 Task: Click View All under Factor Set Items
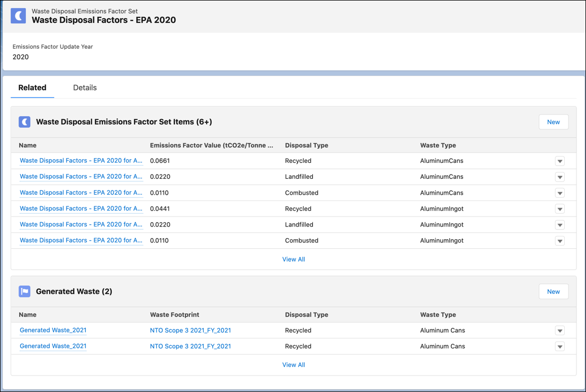click(x=294, y=259)
